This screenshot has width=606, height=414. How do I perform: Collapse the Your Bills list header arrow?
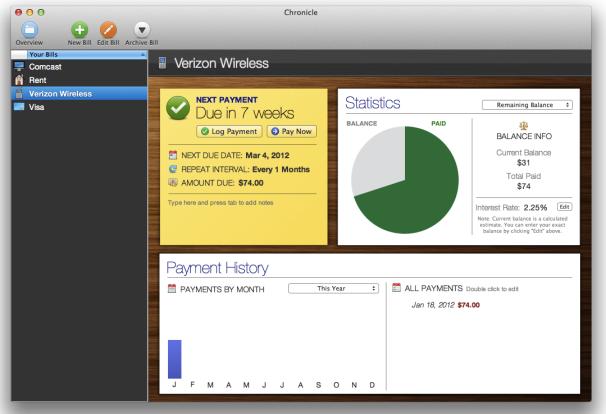[143, 55]
